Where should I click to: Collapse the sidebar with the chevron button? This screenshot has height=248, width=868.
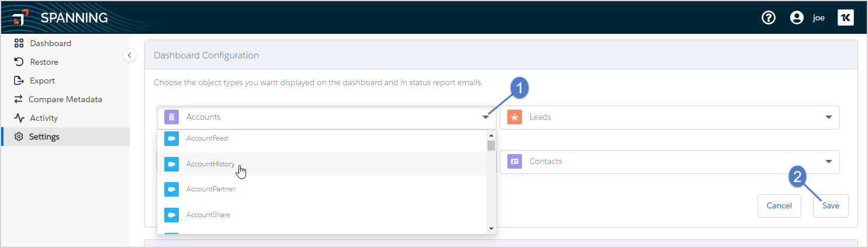click(130, 55)
